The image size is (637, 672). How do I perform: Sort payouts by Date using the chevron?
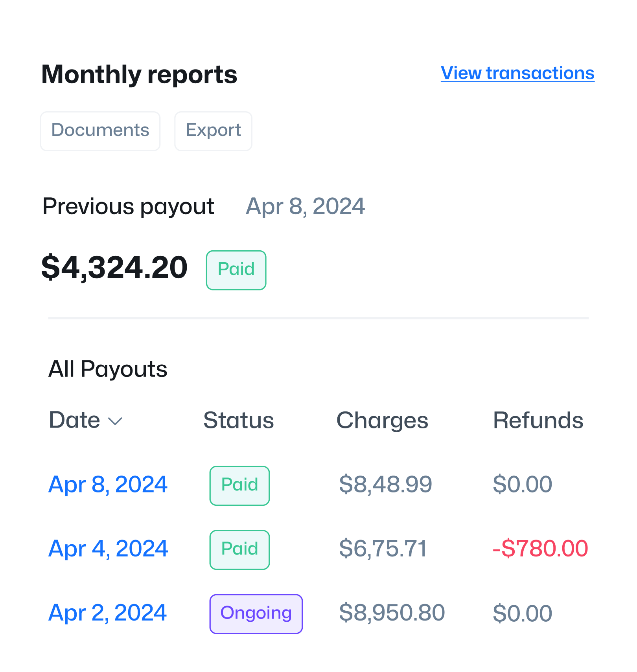pos(116,421)
